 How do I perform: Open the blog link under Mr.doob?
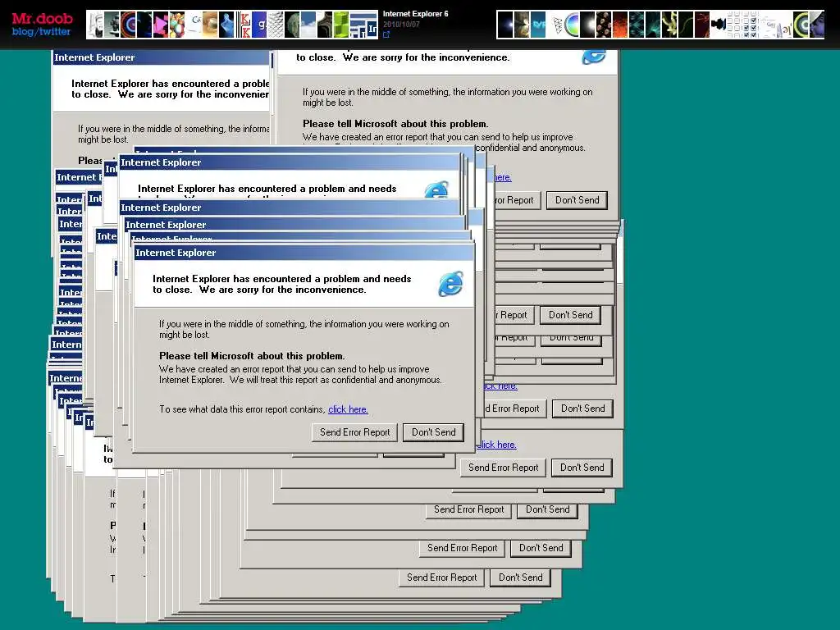pos(23,32)
